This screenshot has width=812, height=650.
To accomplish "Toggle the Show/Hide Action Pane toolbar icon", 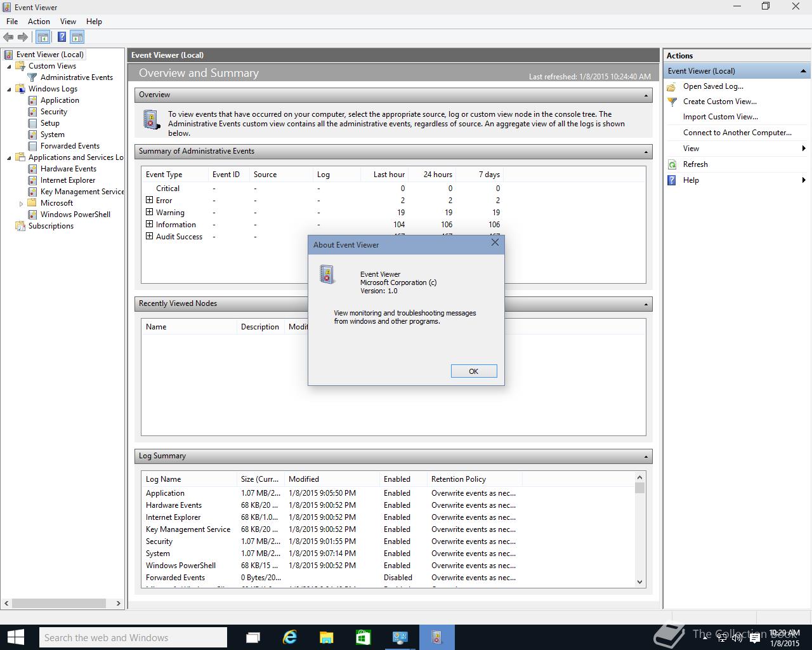I will (x=77, y=37).
